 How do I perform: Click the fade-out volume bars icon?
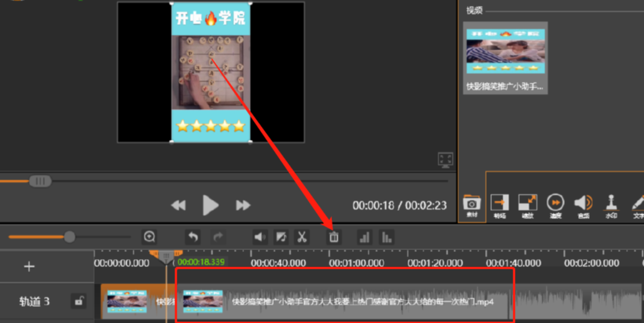point(387,237)
